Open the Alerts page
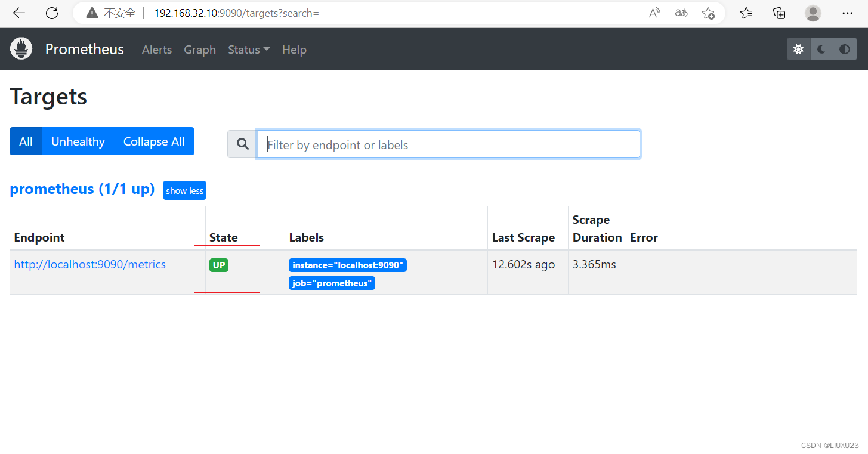This screenshot has height=454, width=868. (157, 50)
